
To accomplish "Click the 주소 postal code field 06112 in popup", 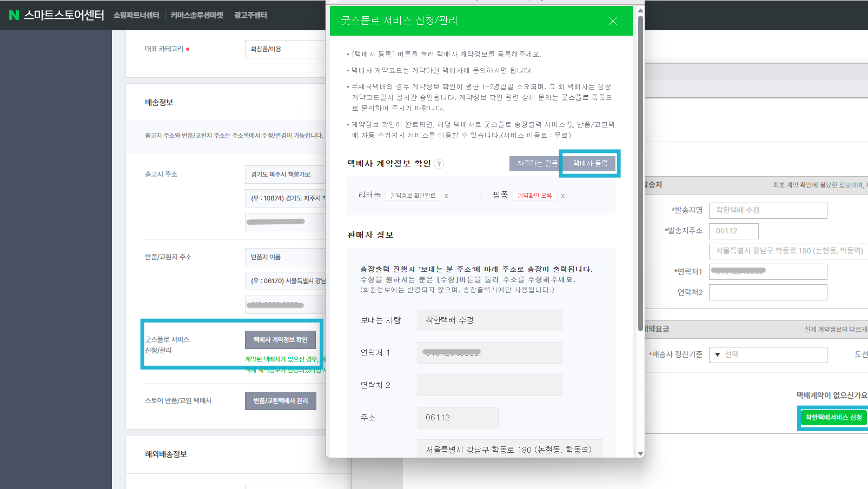I will (x=458, y=418).
